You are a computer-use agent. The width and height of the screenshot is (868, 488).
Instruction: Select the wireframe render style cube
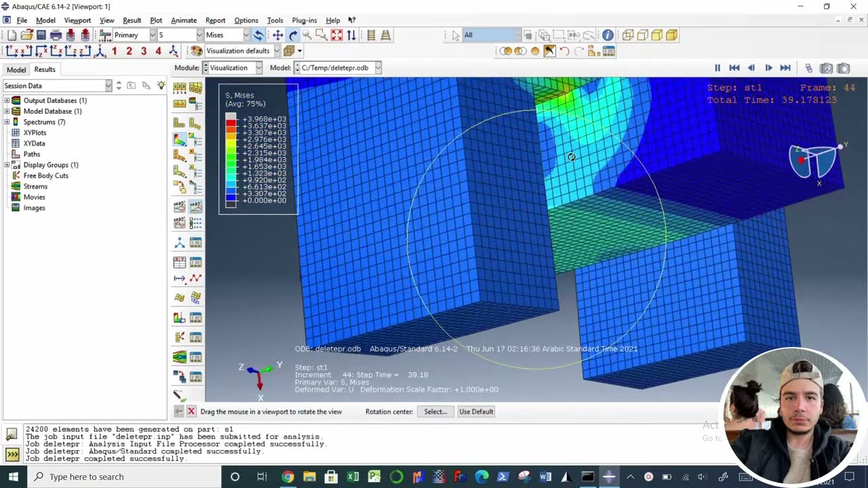(x=628, y=35)
